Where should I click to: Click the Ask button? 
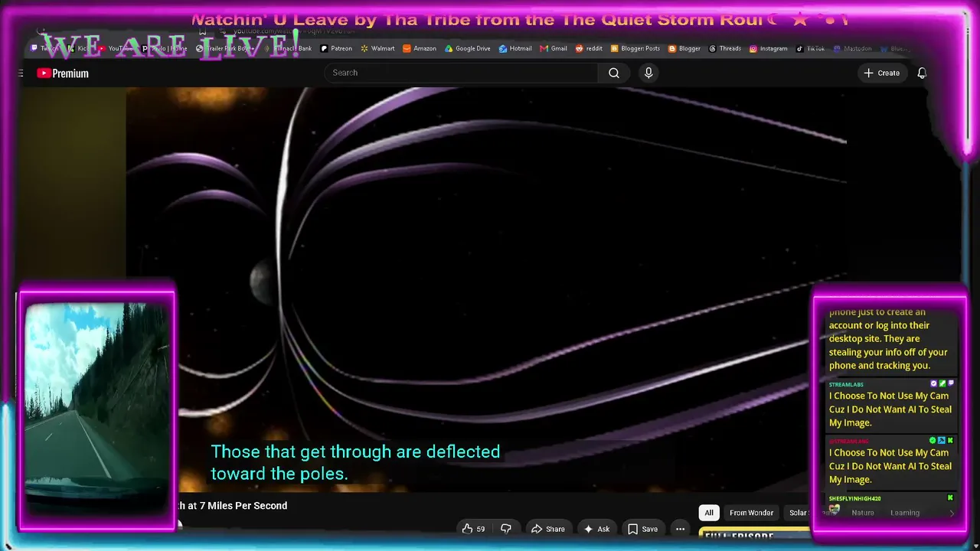tap(596, 529)
